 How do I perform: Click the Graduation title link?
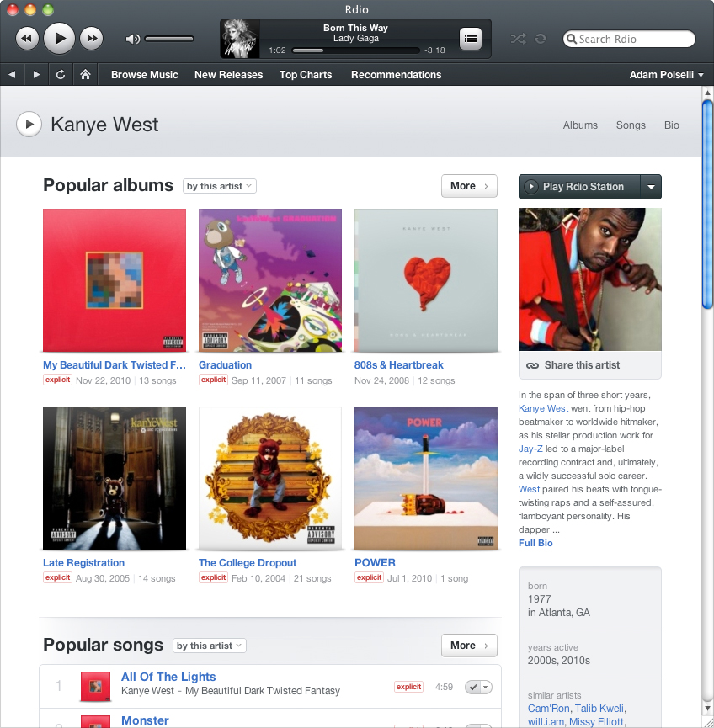(x=225, y=365)
